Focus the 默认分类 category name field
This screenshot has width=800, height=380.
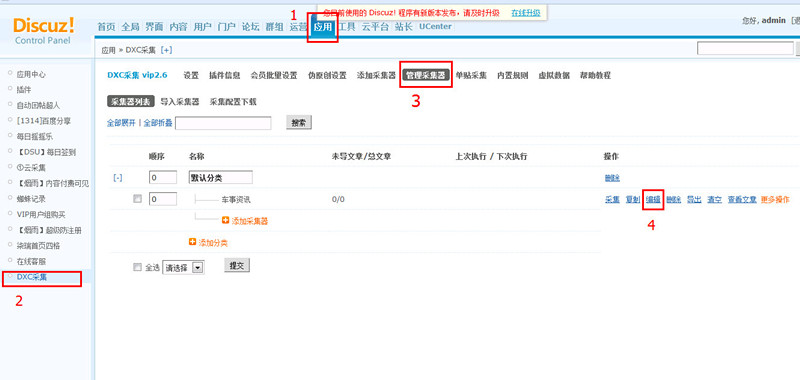click(220, 178)
